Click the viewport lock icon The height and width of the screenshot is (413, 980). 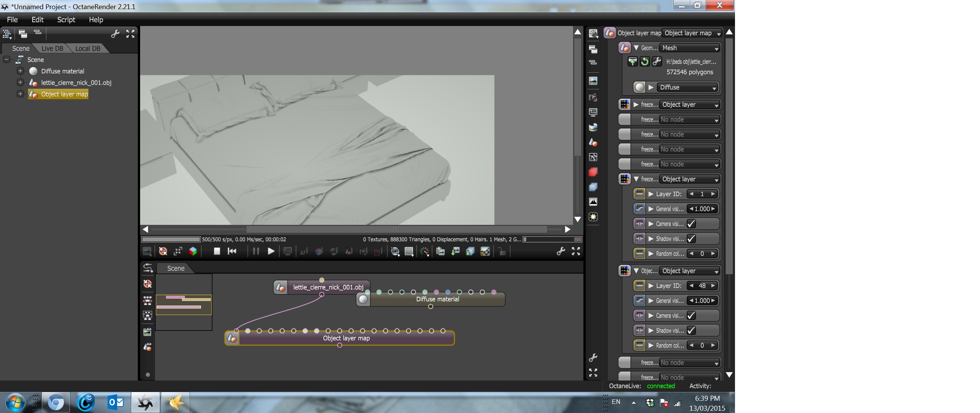point(502,252)
